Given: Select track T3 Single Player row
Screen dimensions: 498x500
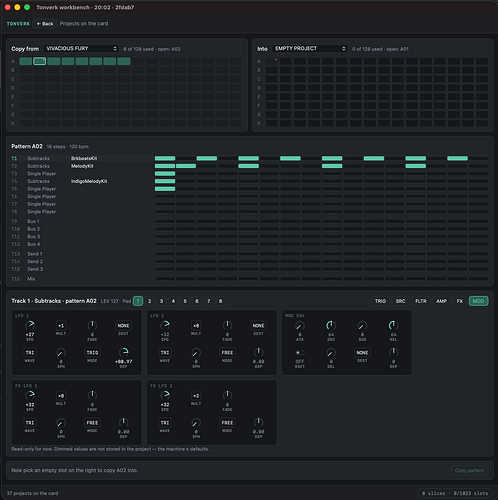Looking at the screenshot, I should coord(250,174).
